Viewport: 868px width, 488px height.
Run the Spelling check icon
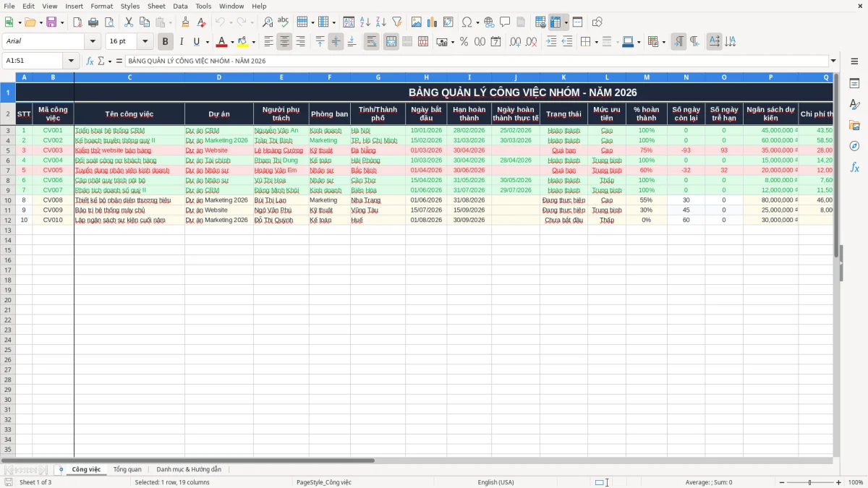(283, 22)
